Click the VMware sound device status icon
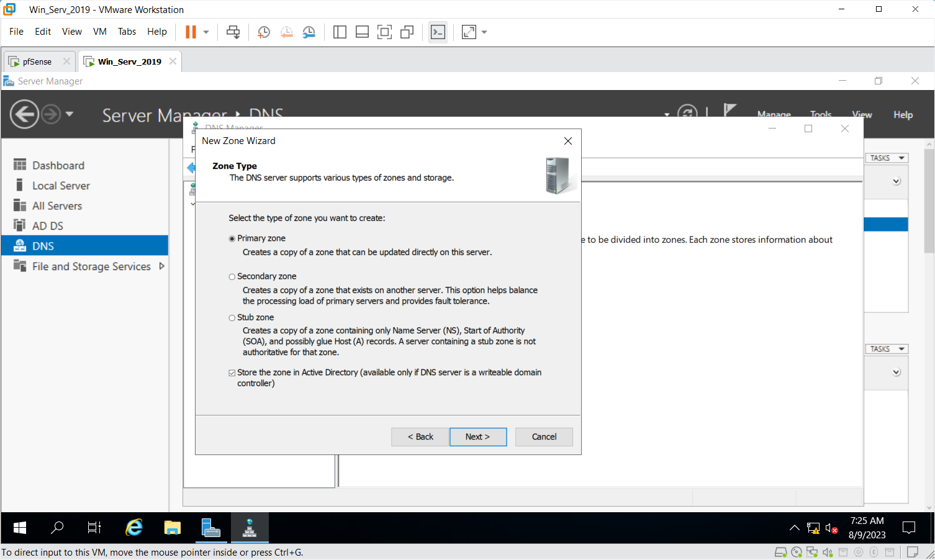Image resolution: width=935 pixels, height=560 pixels. (827, 552)
